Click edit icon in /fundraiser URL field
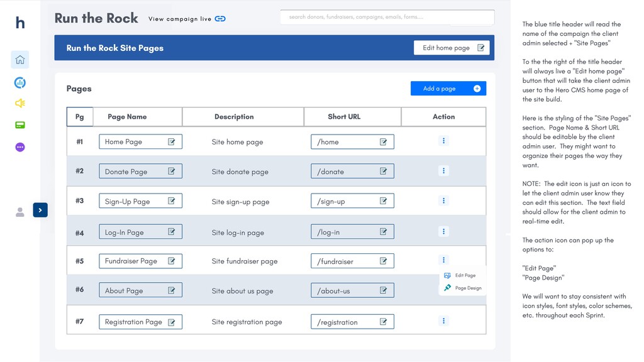 383,261
